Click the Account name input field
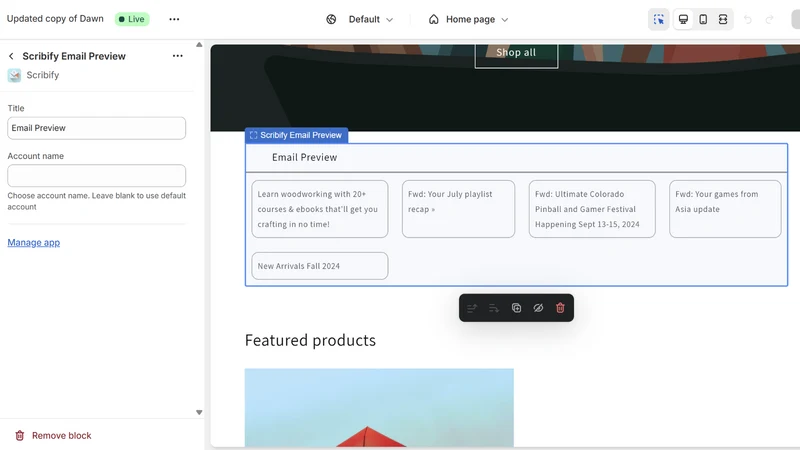The height and width of the screenshot is (450, 800). click(x=96, y=176)
